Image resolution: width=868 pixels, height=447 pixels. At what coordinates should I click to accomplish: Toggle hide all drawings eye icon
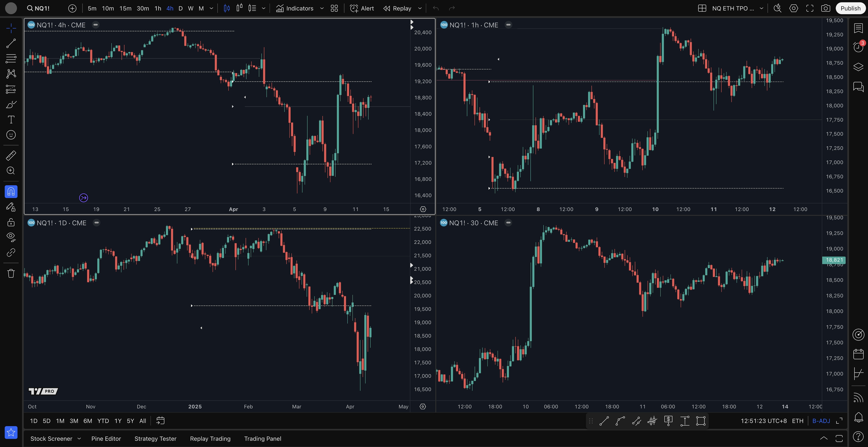[11, 237]
